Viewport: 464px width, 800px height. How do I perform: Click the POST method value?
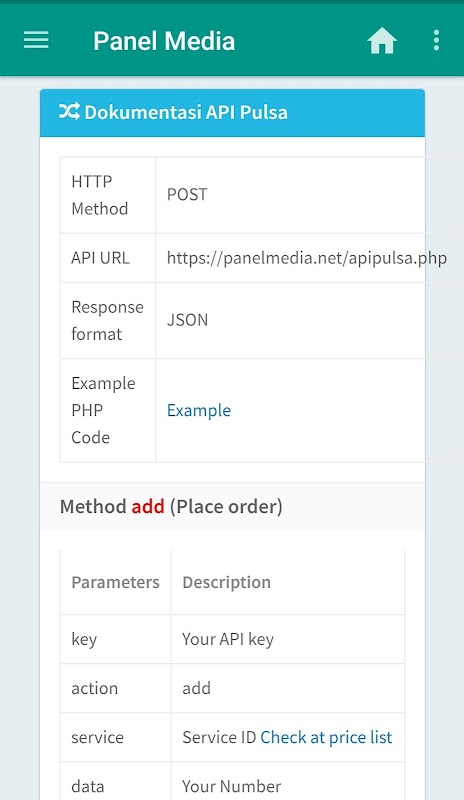(x=187, y=194)
